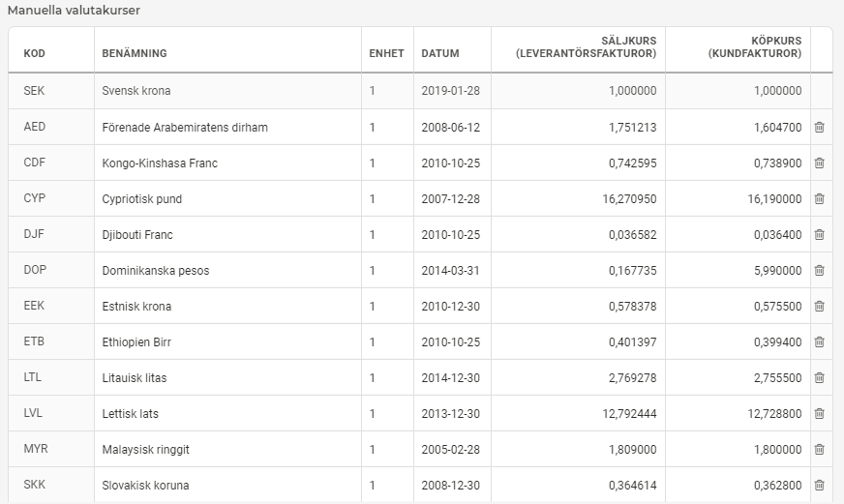
Task: Select the LTL code cell
Action: pyautogui.click(x=32, y=377)
